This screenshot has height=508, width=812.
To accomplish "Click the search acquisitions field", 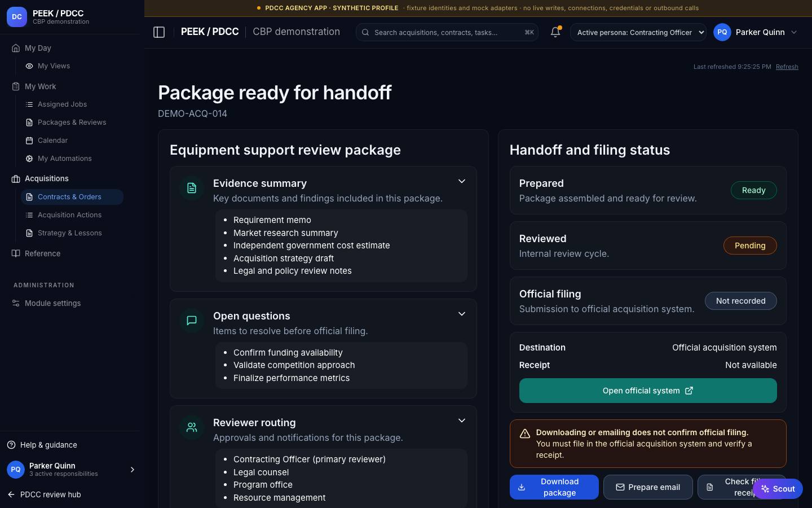I will [447, 32].
